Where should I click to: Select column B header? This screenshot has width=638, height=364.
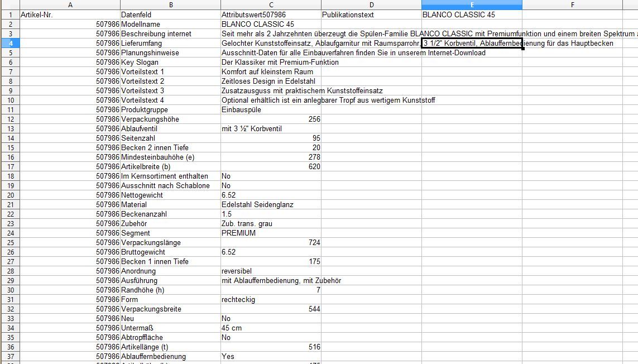(170, 5)
